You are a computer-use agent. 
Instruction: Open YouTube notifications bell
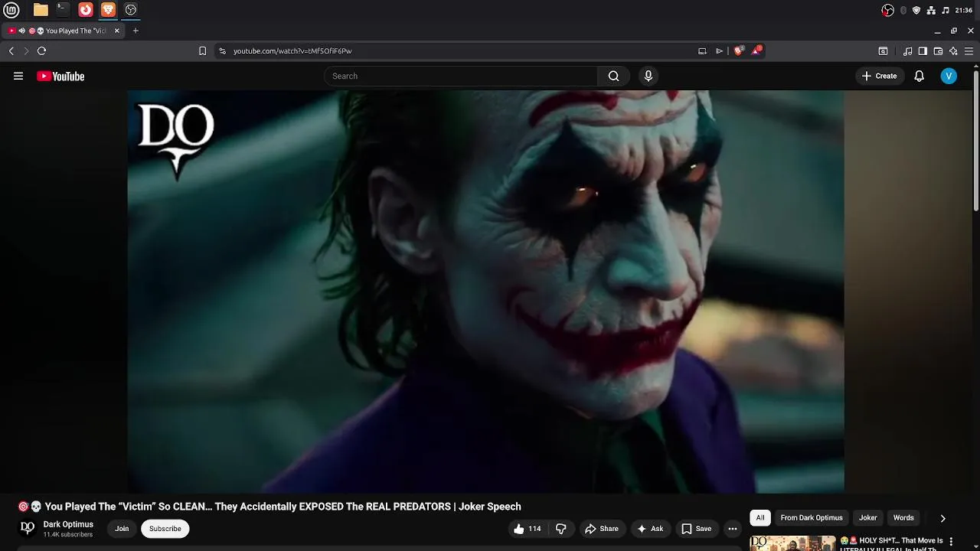920,76
